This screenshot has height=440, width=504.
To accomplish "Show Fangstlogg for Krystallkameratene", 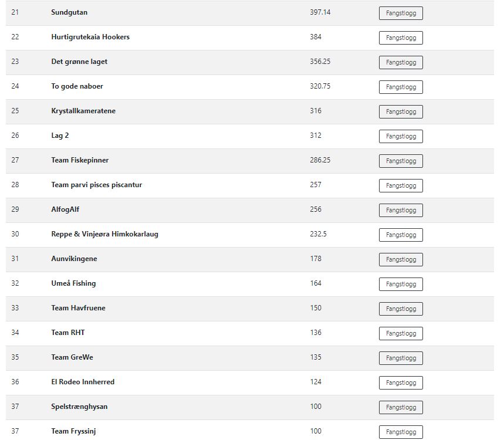I will pyautogui.click(x=401, y=111).
